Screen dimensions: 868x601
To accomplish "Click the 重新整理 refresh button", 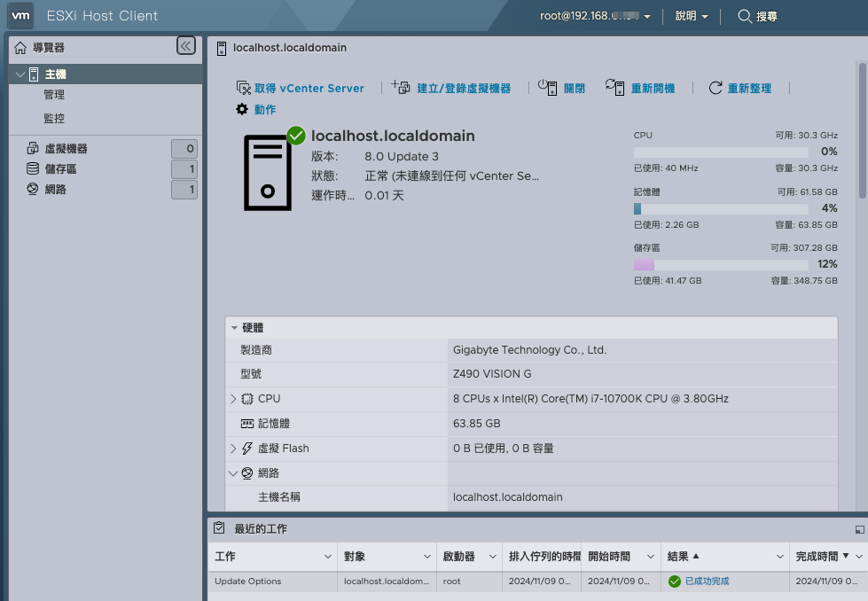I will (x=749, y=88).
